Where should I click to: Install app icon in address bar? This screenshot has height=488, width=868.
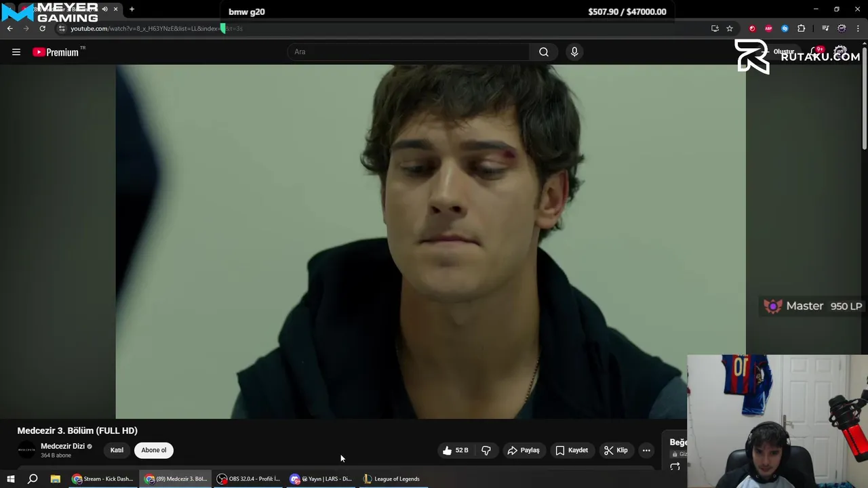click(715, 28)
